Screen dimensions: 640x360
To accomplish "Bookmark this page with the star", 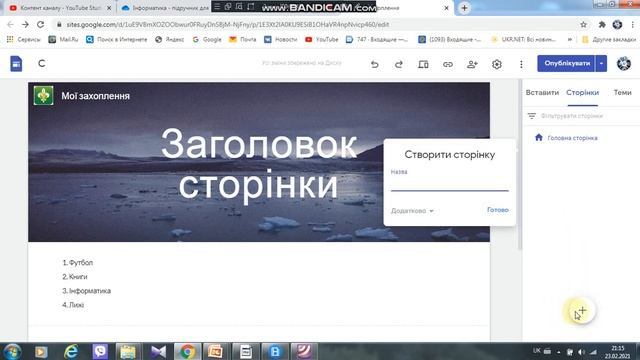I will click(584, 24).
